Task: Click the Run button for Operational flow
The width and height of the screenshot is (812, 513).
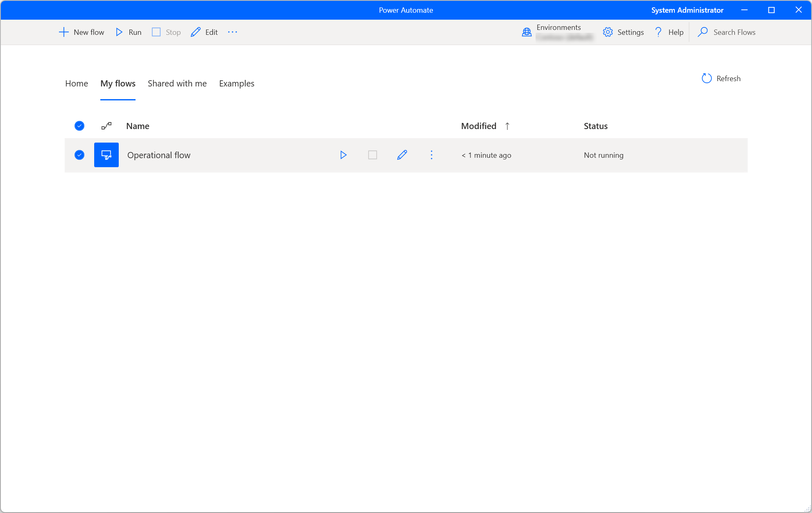Action: 342,155
